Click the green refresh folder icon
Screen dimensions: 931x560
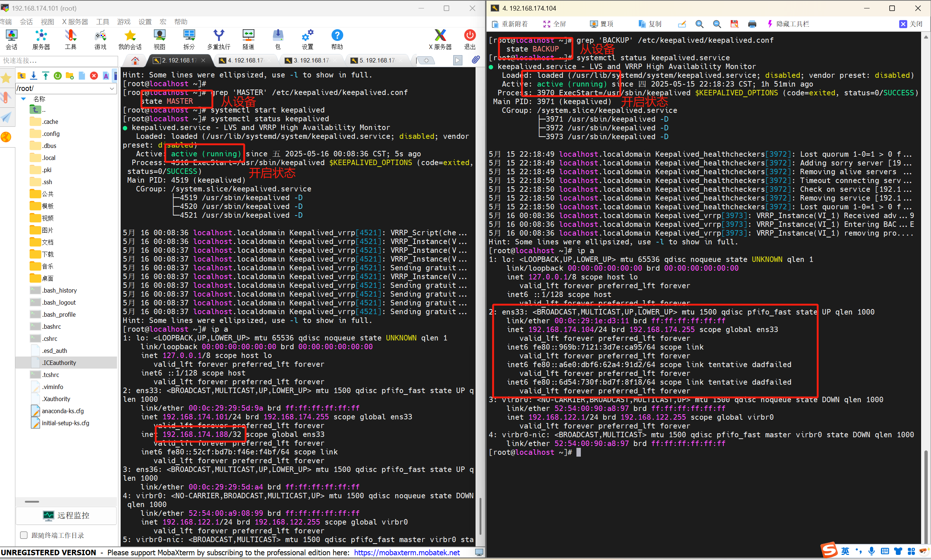[x=57, y=76]
